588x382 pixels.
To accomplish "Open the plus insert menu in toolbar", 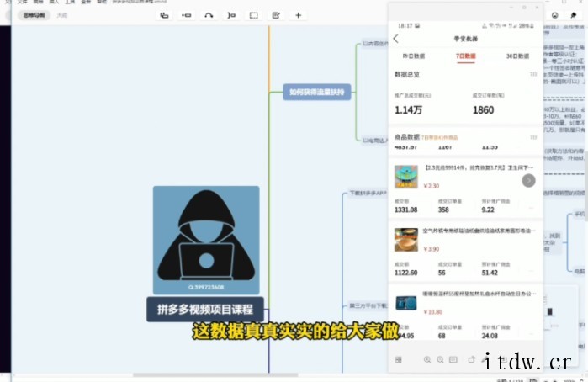I will 299,15.
